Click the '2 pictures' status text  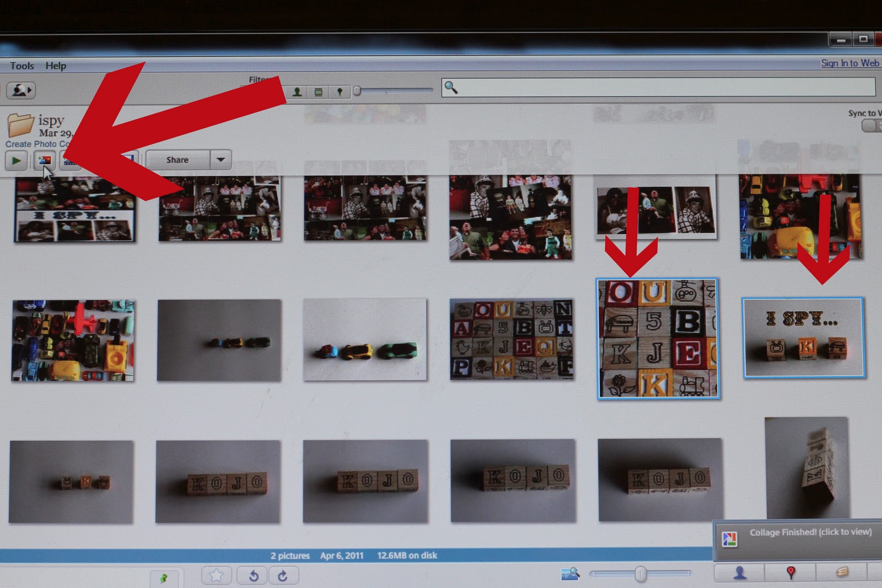click(x=290, y=555)
